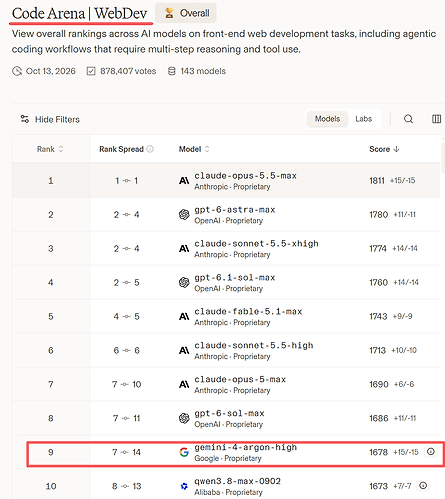445x499 pixels.
Task: Click info icon on qwen3.8-max-0902 row
Action: [x=423, y=486]
